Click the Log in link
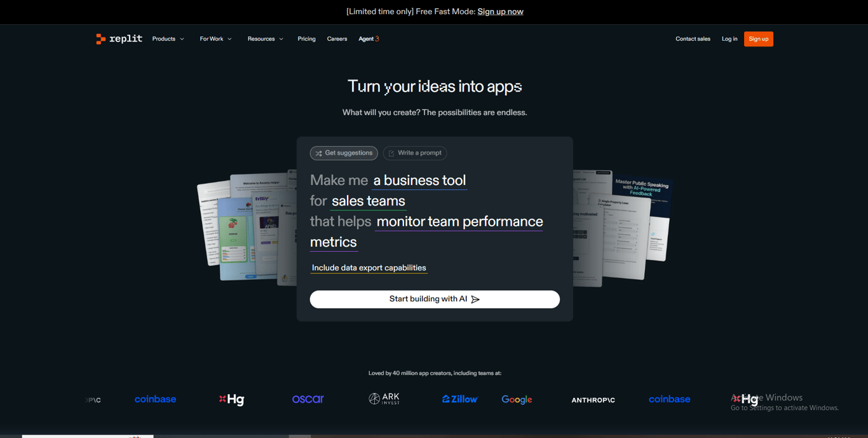 729,39
